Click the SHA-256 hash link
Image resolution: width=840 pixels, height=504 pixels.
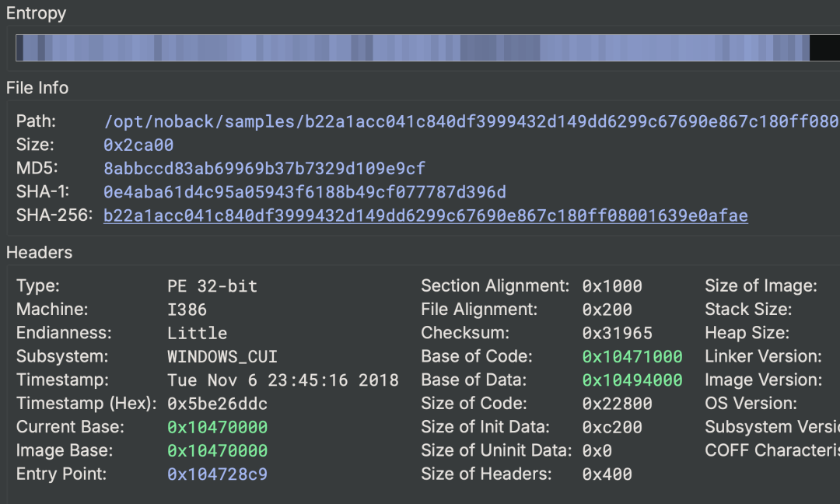(x=425, y=215)
